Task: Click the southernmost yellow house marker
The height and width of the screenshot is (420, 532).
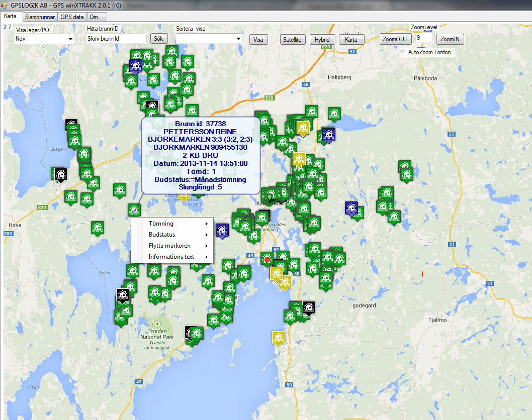Action: [278, 337]
